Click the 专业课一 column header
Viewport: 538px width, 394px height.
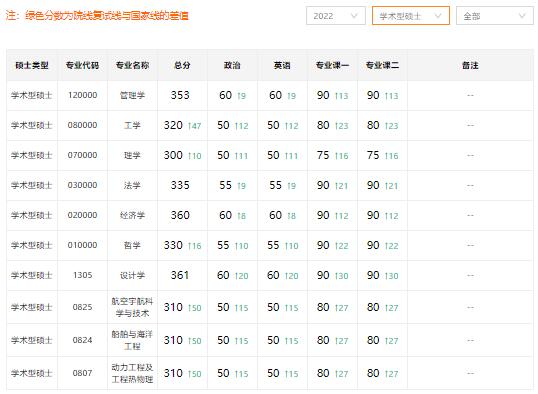[x=332, y=65]
